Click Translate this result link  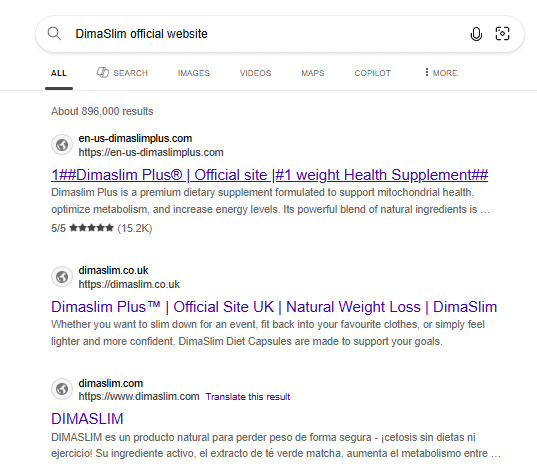pyautogui.click(x=248, y=397)
